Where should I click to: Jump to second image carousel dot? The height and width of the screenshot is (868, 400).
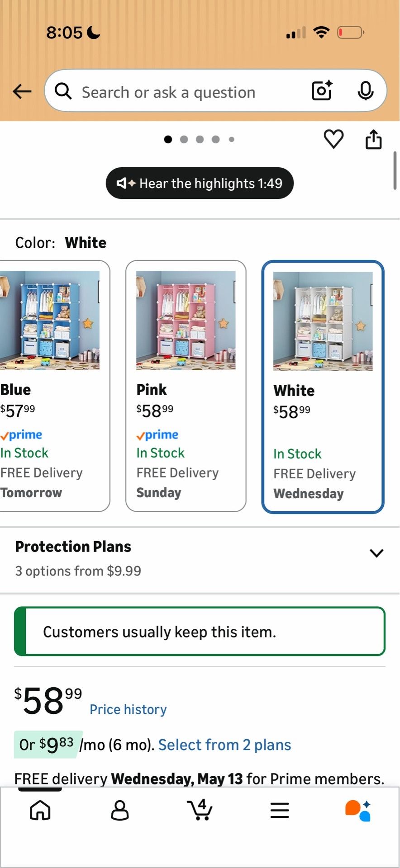pyautogui.click(x=184, y=139)
